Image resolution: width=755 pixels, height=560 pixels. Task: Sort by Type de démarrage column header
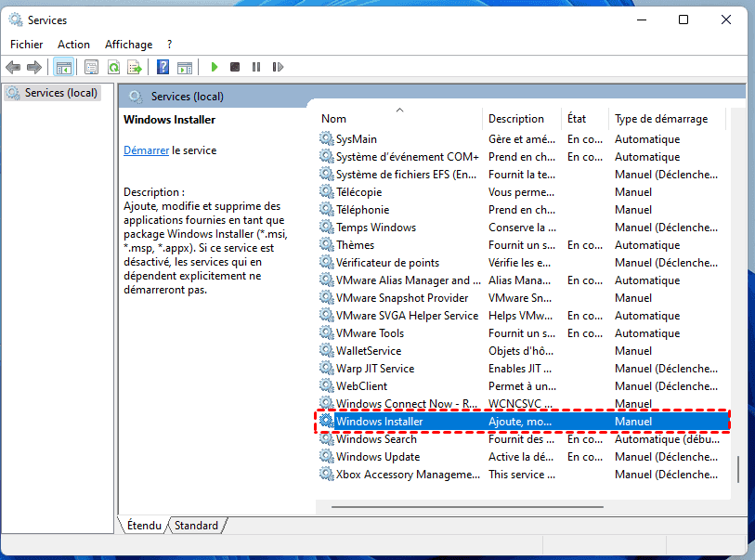click(x=660, y=119)
